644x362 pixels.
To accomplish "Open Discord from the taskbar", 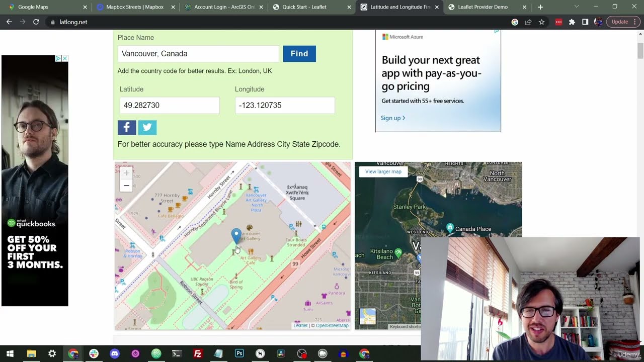I will [115, 354].
